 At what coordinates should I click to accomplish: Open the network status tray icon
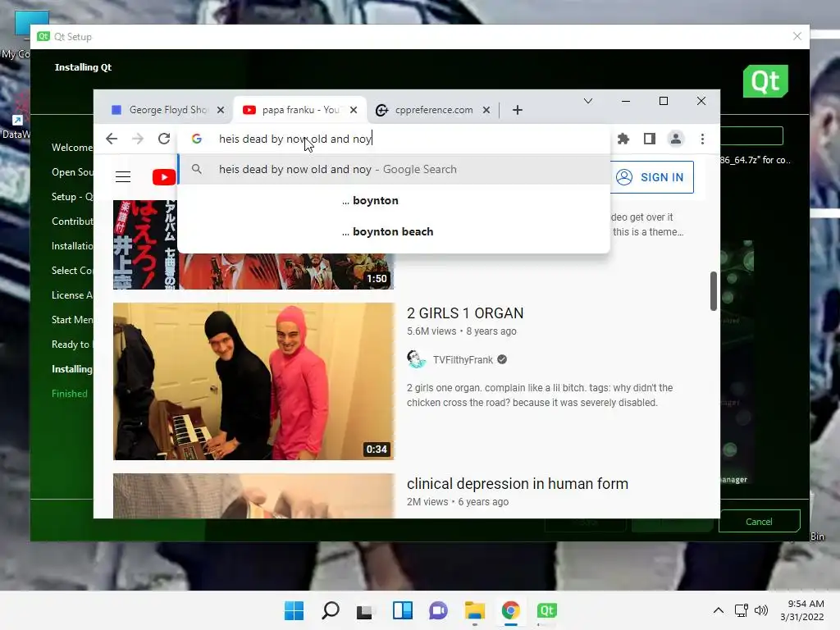coord(742,610)
